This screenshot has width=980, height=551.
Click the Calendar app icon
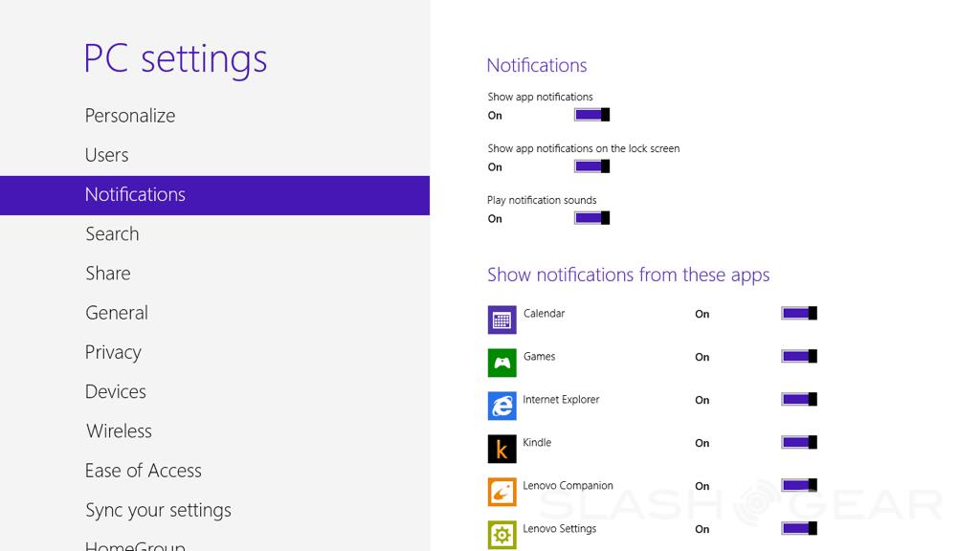(x=501, y=320)
